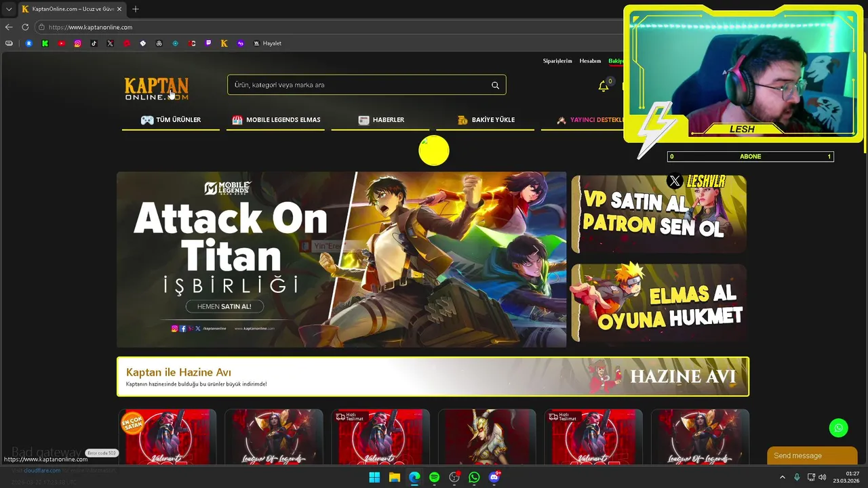Open the orange K KaptanOnline bookmark

click(x=224, y=43)
